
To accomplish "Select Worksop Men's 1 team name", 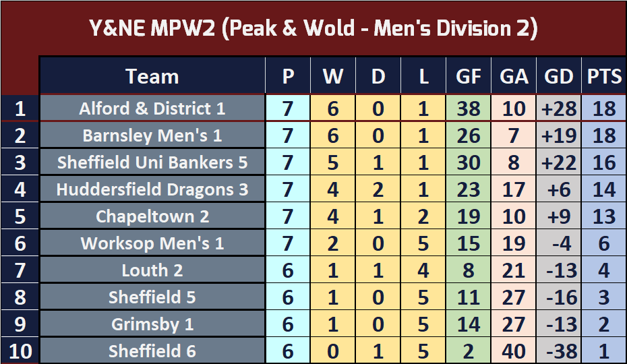I will click(152, 243).
